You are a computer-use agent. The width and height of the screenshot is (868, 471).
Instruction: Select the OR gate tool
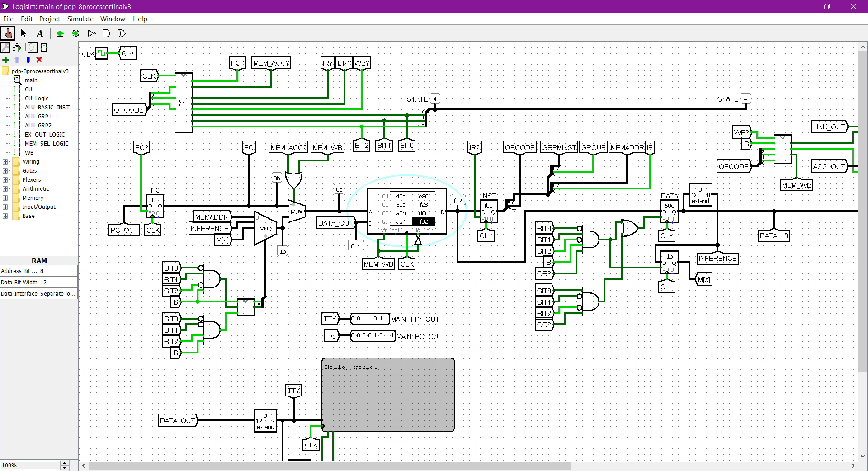(x=122, y=33)
